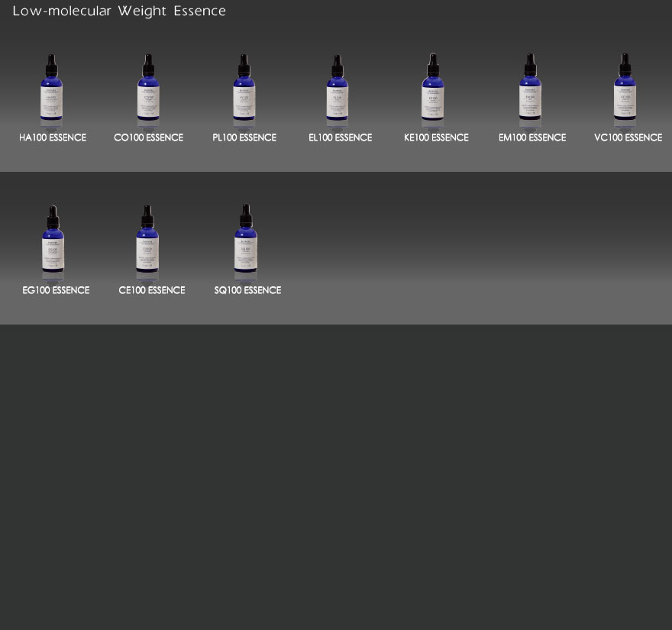Open the SQ100 ESSENCE text link
The image size is (672, 630).
[x=247, y=291]
